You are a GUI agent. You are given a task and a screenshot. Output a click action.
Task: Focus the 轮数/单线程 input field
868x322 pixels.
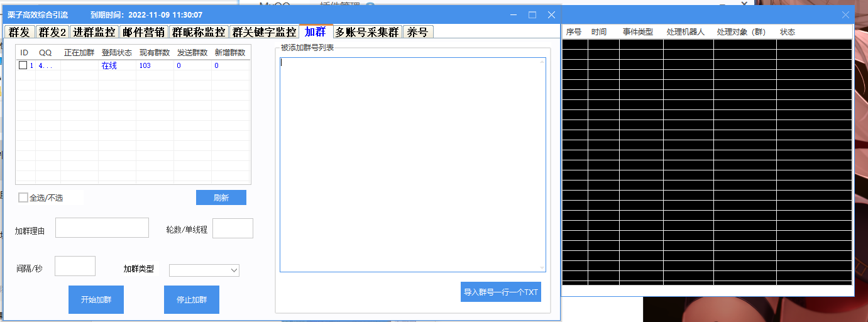tap(233, 228)
